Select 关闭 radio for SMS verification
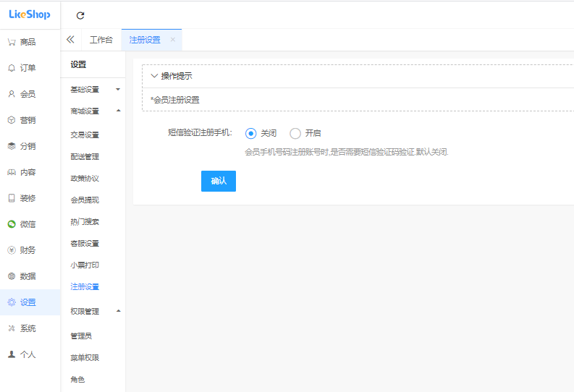Image resolution: width=574 pixels, height=392 pixels. click(250, 134)
